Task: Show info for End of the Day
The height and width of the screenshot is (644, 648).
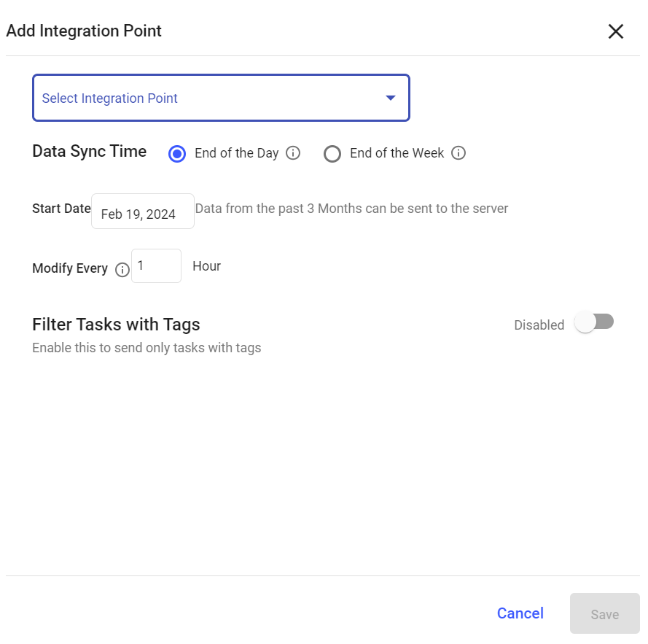Action: pyautogui.click(x=293, y=153)
